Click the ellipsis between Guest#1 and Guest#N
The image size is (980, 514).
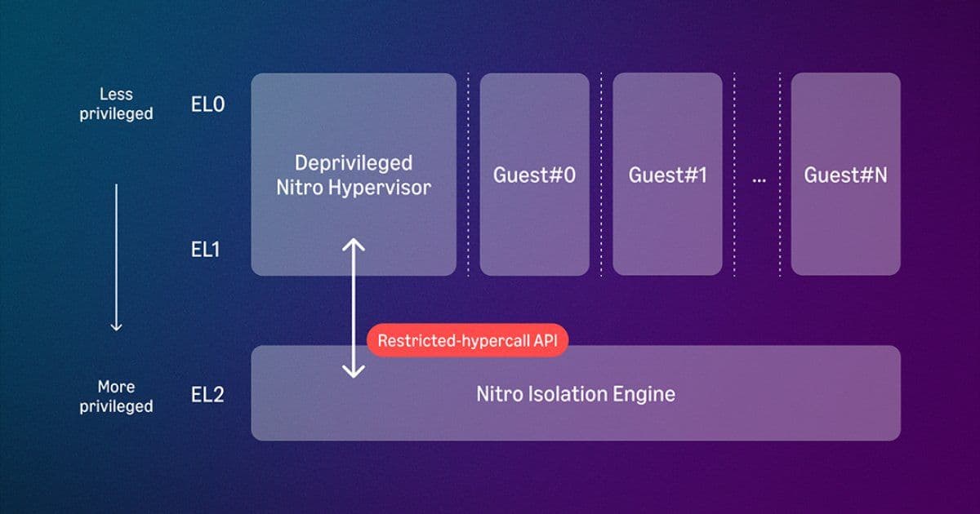759,179
